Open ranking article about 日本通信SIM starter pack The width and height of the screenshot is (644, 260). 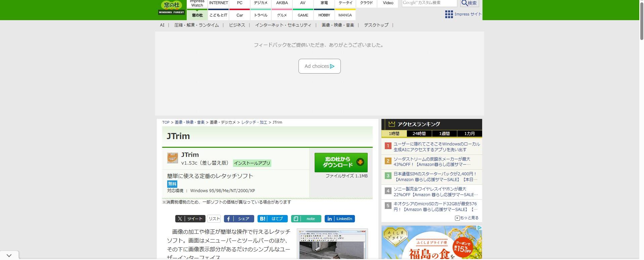point(435,177)
